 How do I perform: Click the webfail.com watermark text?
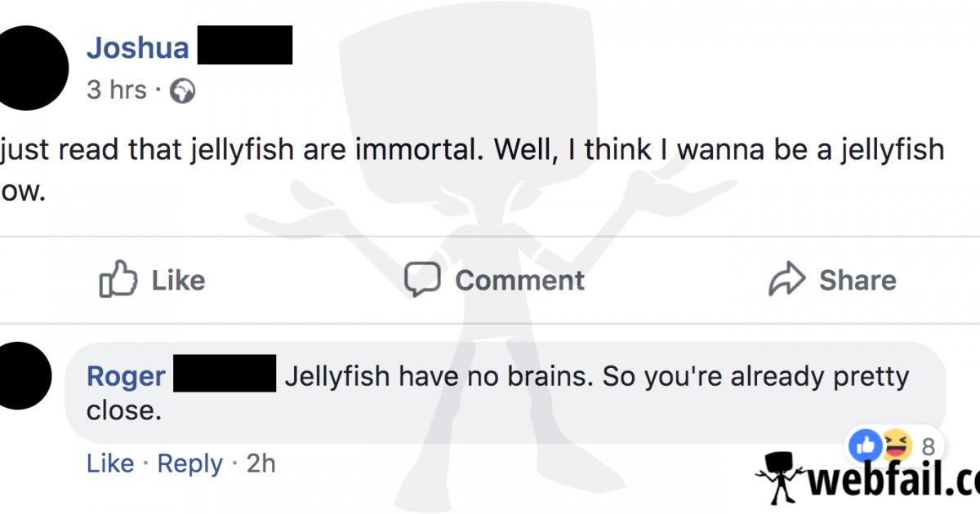[893, 481]
